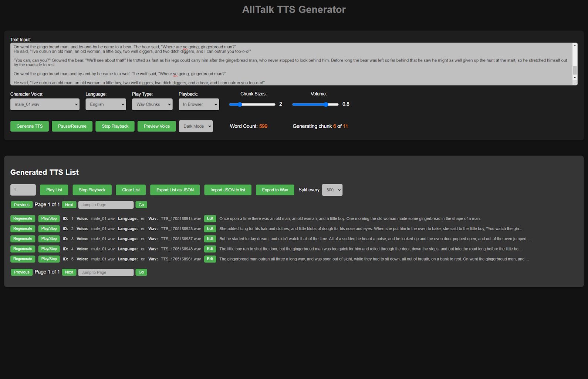Pause or resume with Pause/Resume button
Image resolution: width=588 pixels, height=379 pixels.
pyautogui.click(x=72, y=126)
